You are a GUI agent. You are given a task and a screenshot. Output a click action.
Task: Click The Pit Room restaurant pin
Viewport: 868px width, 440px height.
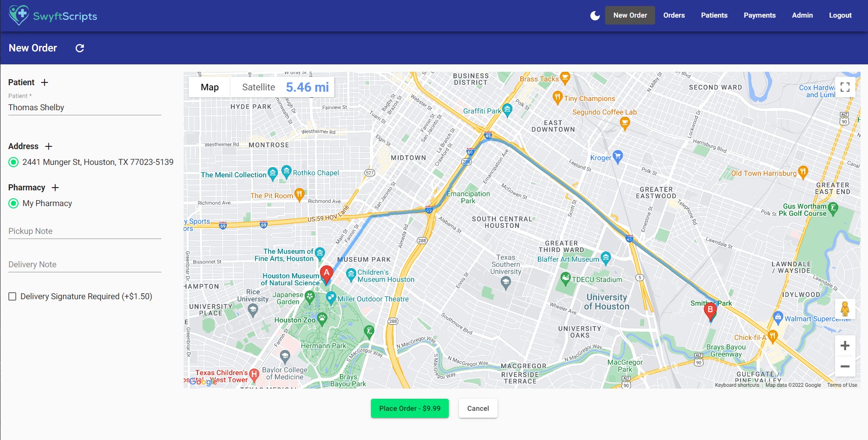click(299, 195)
